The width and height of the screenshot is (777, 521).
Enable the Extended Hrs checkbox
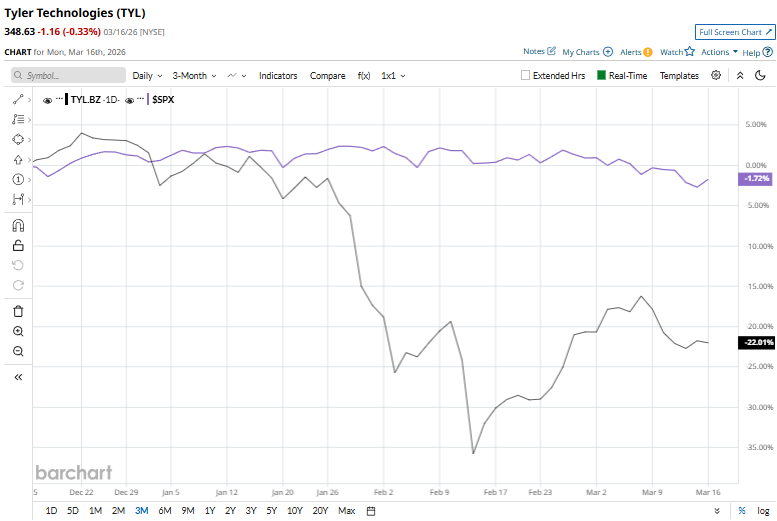click(x=526, y=75)
